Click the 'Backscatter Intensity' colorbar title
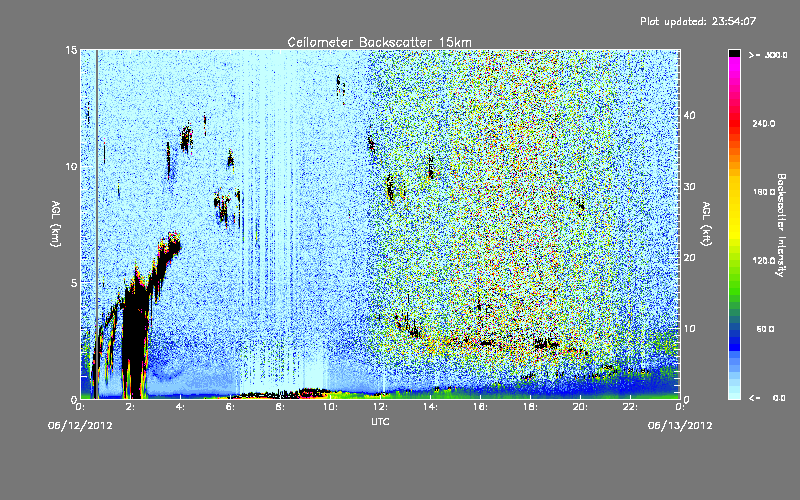The height and width of the screenshot is (500, 800). pos(781,225)
